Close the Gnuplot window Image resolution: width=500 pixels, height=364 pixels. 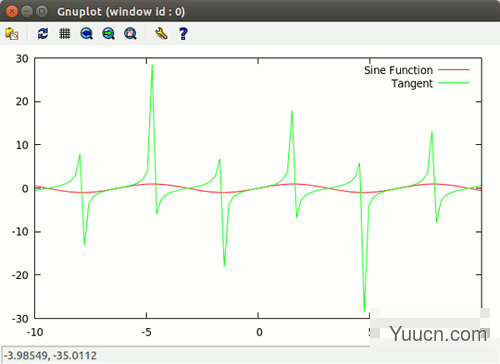point(12,11)
